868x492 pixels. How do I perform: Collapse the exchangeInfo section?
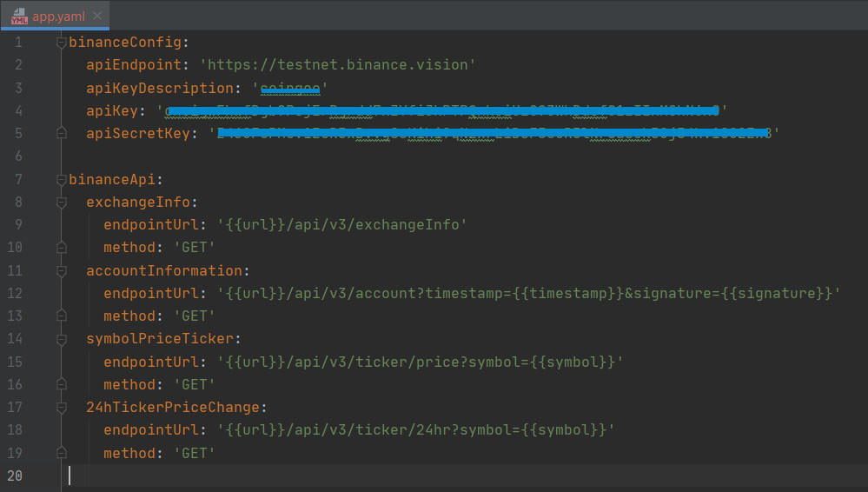click(62, 203)
